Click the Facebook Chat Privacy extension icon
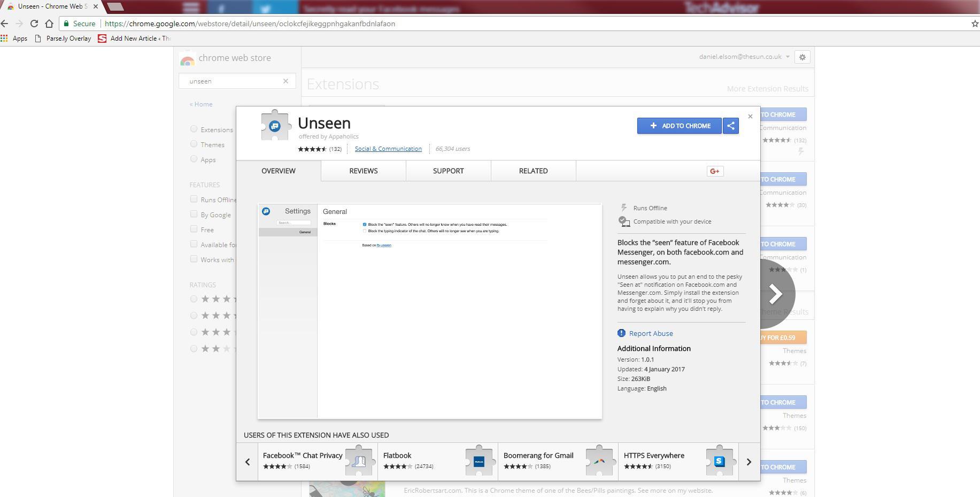The width and height of the screenshot is (980, 497). point(359,461)
